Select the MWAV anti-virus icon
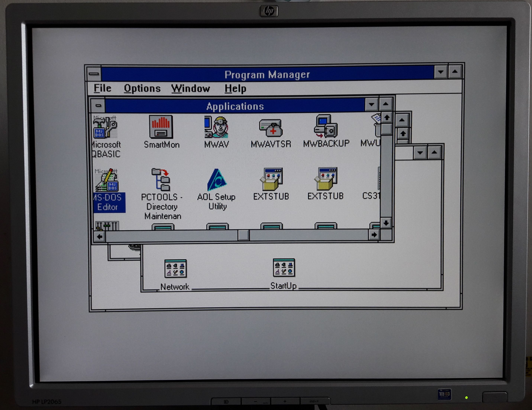Screen dimensions: 532x410 tap(216, 127)
